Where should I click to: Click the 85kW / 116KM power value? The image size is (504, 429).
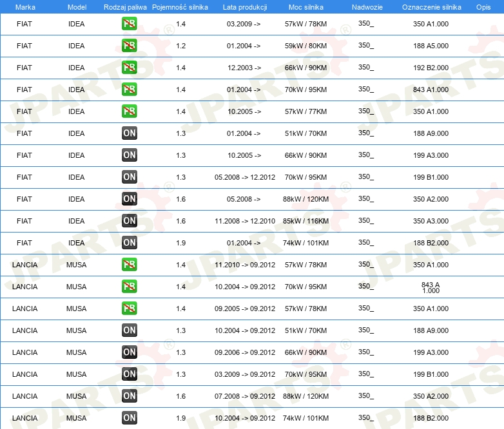[305, 221]
